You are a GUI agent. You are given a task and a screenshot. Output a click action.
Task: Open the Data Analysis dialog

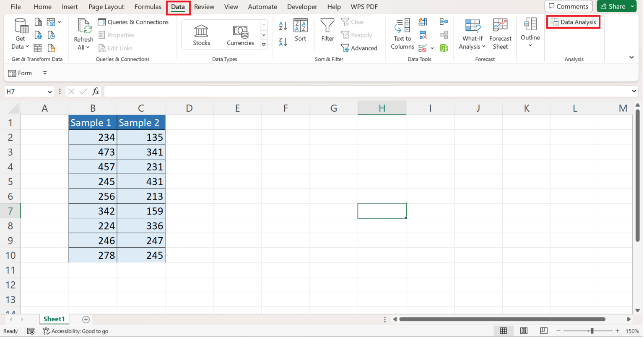pyautogui.click(x=573, y=22)
